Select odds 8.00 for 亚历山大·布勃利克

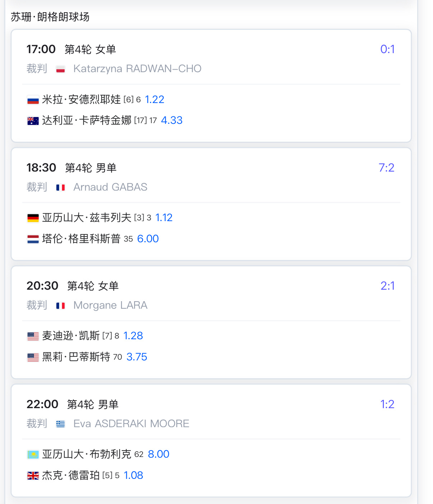coord(158,454)
